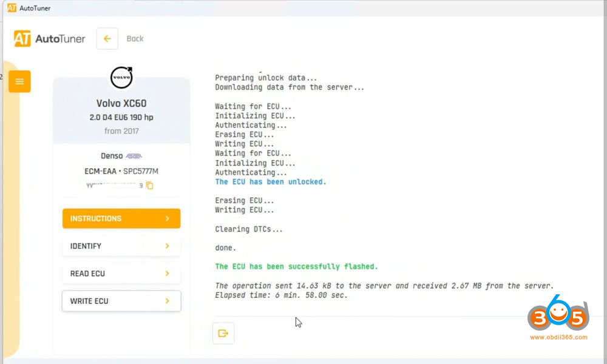Click 'The ECU has been unlocked.' log line

click(271, 182)
